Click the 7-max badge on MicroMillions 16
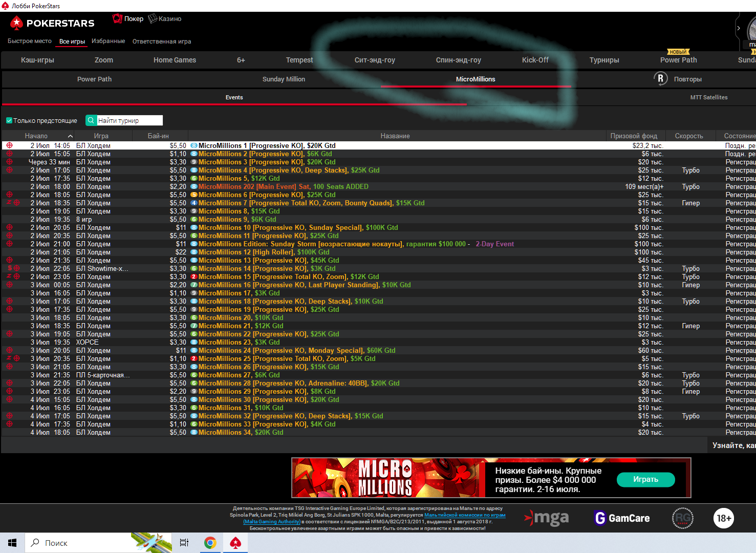Viewport: 756px width, 553px height. click(194, 285)
